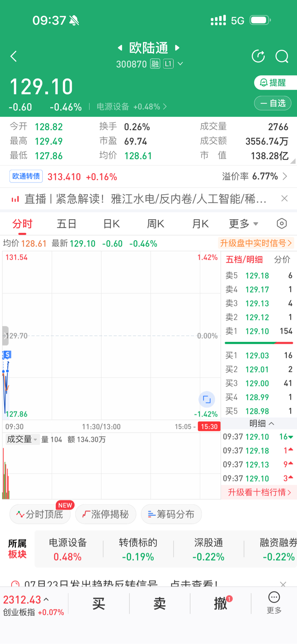Tap 升级盘中实时信号 link
Image resolution: width=297 pixels, height=644 pixels.
(x=256, y=243)
